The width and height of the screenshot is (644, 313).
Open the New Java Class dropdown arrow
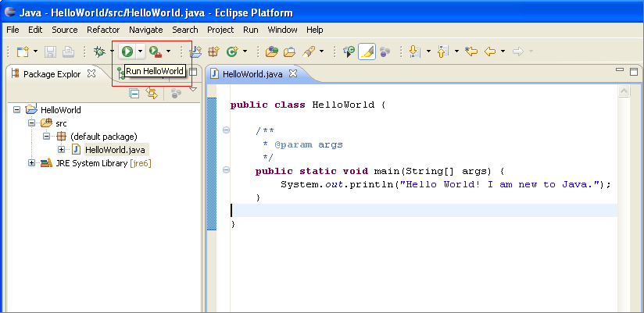(x=245, y=52)
